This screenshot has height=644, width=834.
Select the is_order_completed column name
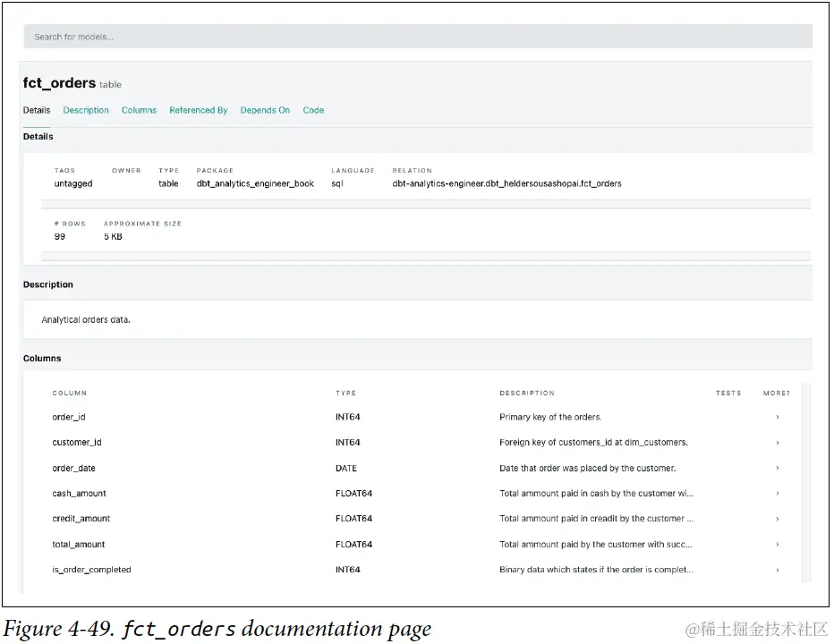coord(91,570)
